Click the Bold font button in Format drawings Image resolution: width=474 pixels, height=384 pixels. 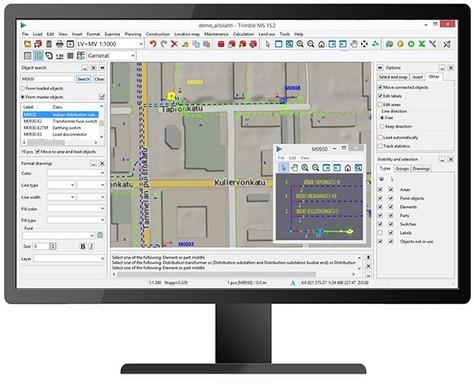coord(83,246)
